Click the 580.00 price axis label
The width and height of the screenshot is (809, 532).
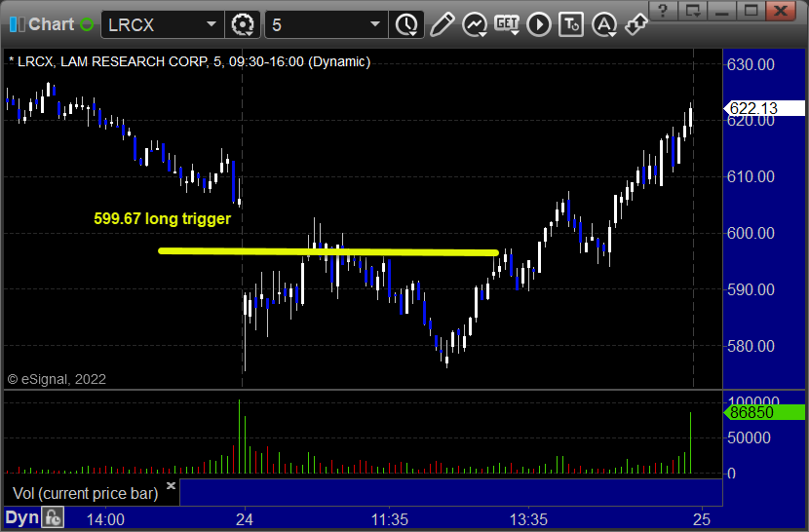[x=751, y=346]
